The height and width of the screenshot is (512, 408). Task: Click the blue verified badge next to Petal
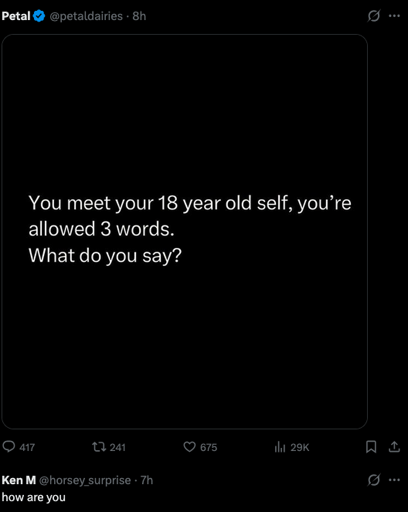click(39, 16)
